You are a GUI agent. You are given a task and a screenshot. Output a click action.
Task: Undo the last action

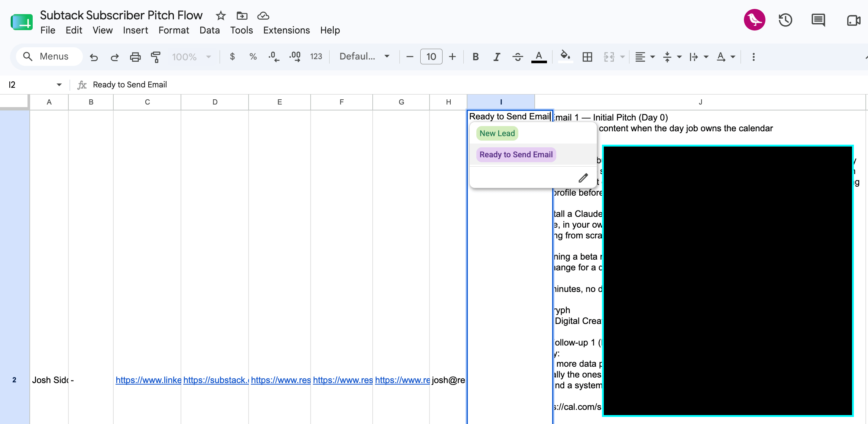click(x=94, y=57)
